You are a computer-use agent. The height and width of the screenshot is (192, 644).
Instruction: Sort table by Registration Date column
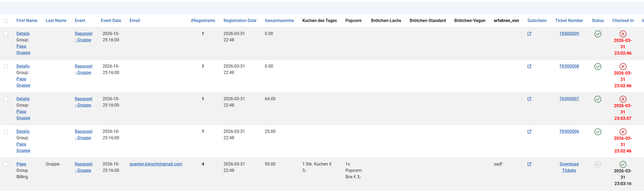pyautogui.click(x=240, y=20)
